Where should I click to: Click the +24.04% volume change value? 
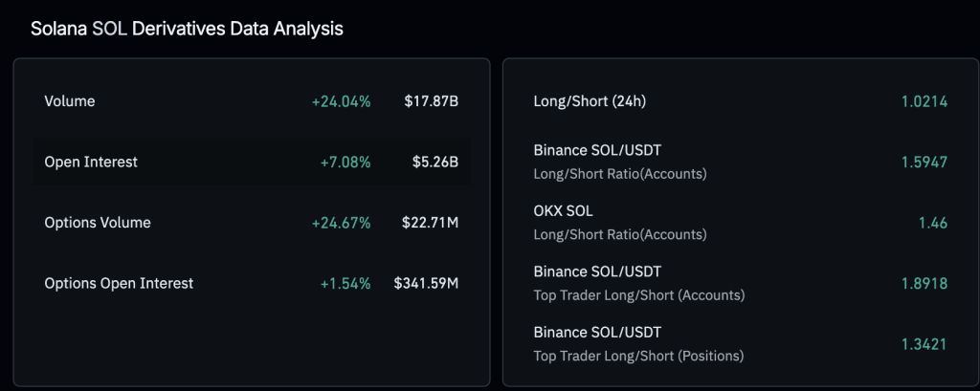tap(341, 101)
